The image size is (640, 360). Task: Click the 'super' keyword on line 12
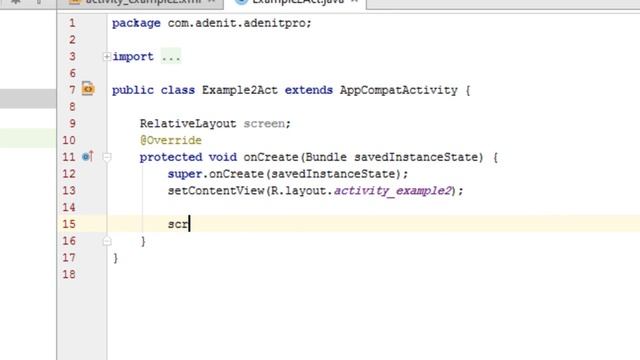[x=184, y=174]
